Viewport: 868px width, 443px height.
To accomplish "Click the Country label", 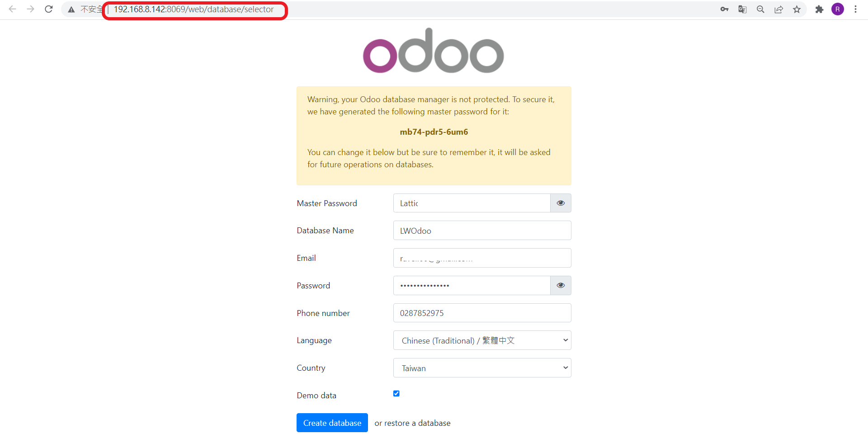I will (311, 368).
